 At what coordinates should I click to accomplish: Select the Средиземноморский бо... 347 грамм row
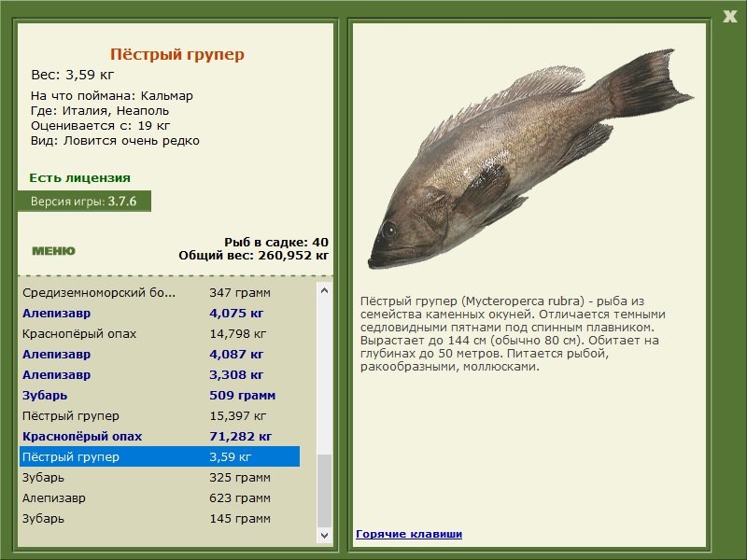click(x=160, y=292)
